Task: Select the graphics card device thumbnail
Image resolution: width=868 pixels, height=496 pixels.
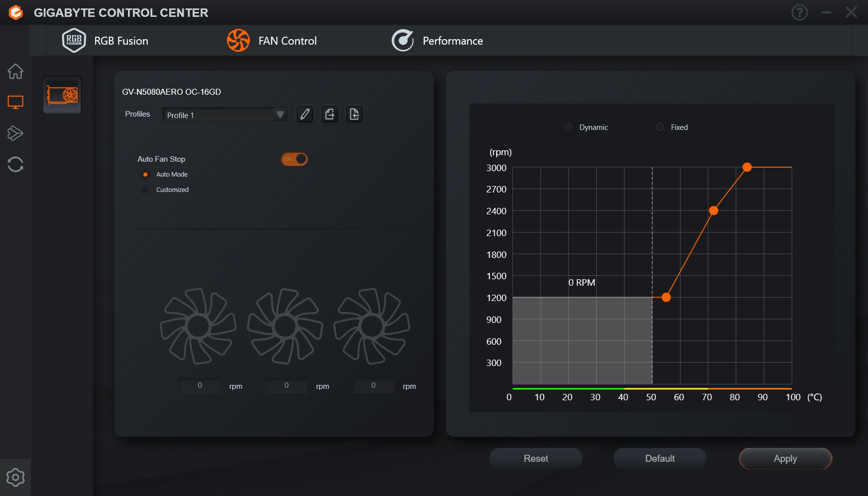Action: pyautogui.click(x=62, y=95)
